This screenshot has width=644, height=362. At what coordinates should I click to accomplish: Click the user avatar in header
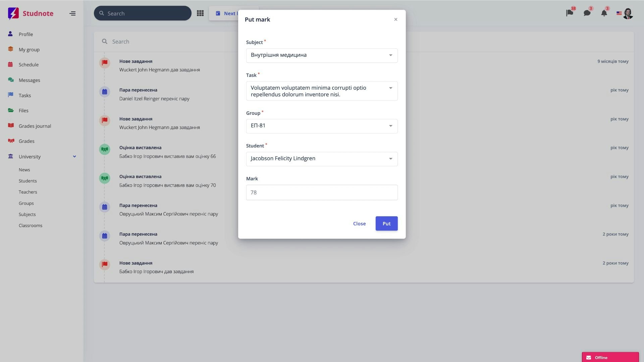pos(628,13)
